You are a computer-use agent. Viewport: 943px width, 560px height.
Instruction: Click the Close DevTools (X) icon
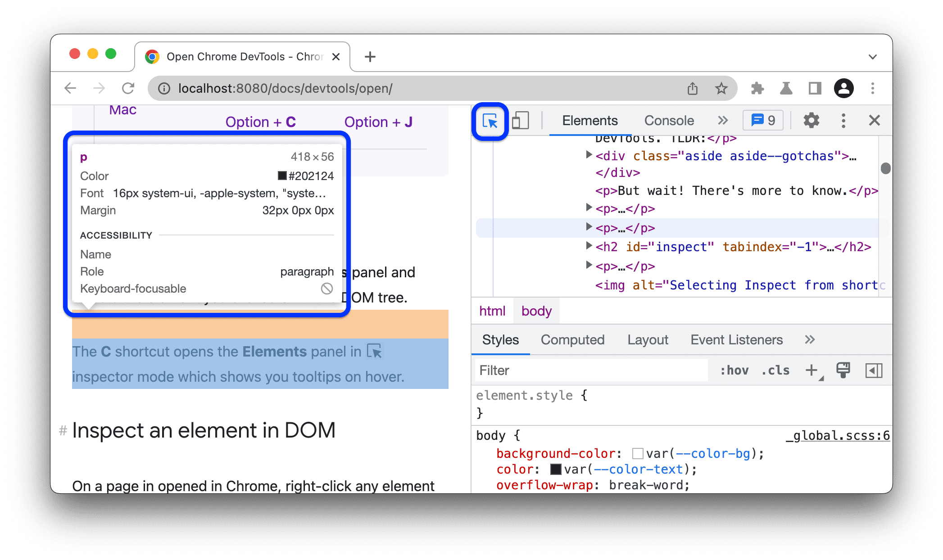coord(874,120)
